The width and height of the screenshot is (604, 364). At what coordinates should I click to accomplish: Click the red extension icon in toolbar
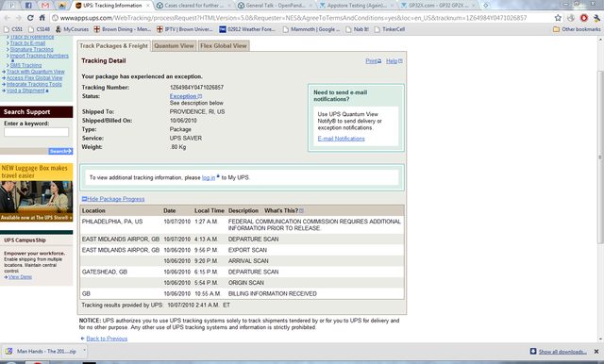[584, 18]
